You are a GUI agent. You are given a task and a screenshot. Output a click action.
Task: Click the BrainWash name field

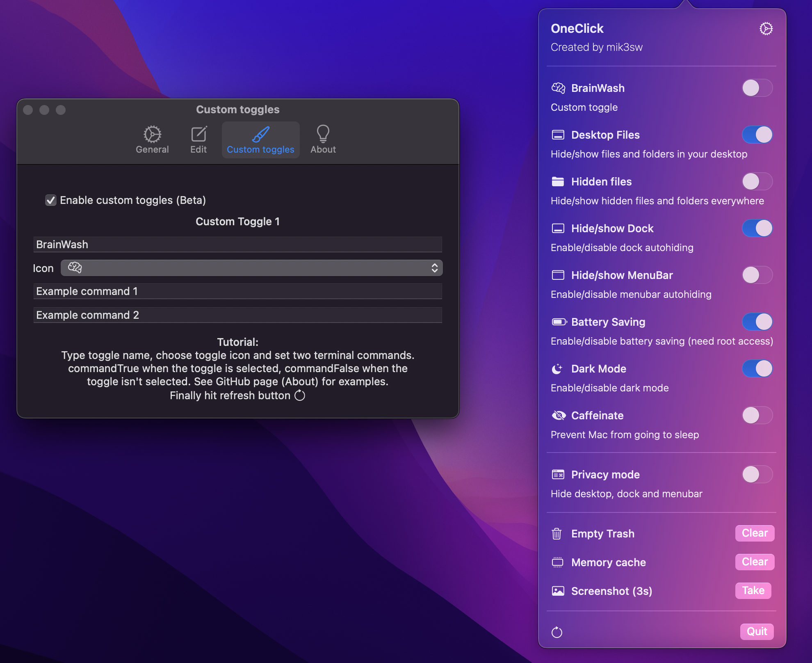click(x=238, y=245)
